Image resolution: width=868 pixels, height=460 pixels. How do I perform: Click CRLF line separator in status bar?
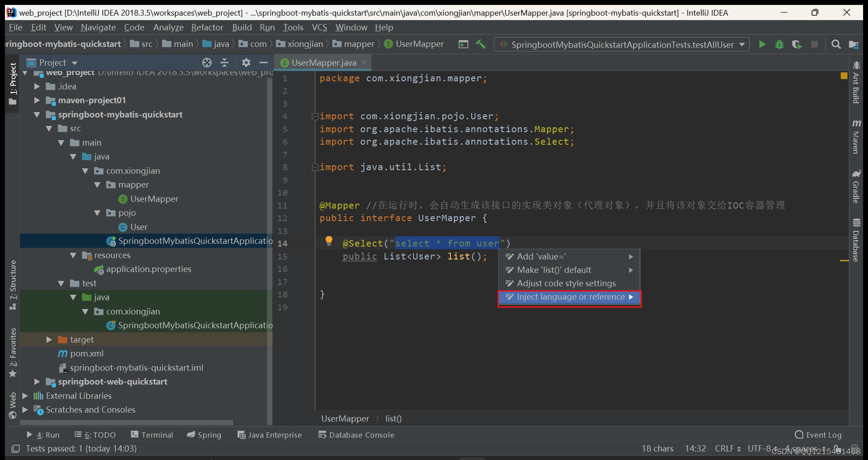[x=728, y=448]
